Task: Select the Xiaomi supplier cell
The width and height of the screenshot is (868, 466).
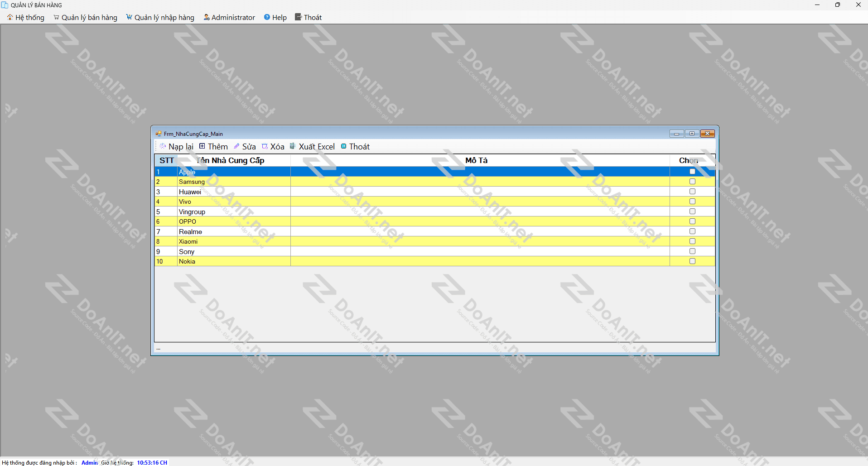Action: 234,241
